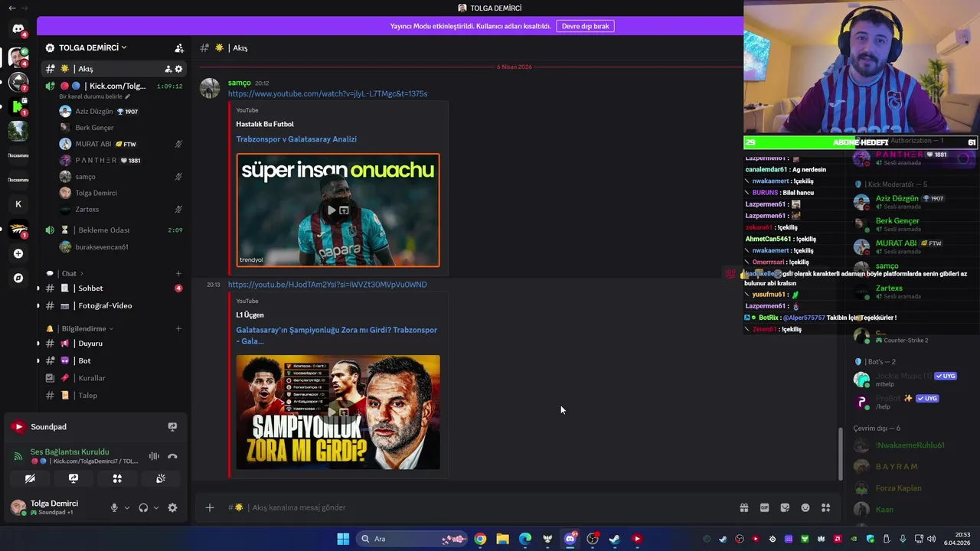Open the Duyuru channel
The image size is (980, 551).
click(113, 344)
